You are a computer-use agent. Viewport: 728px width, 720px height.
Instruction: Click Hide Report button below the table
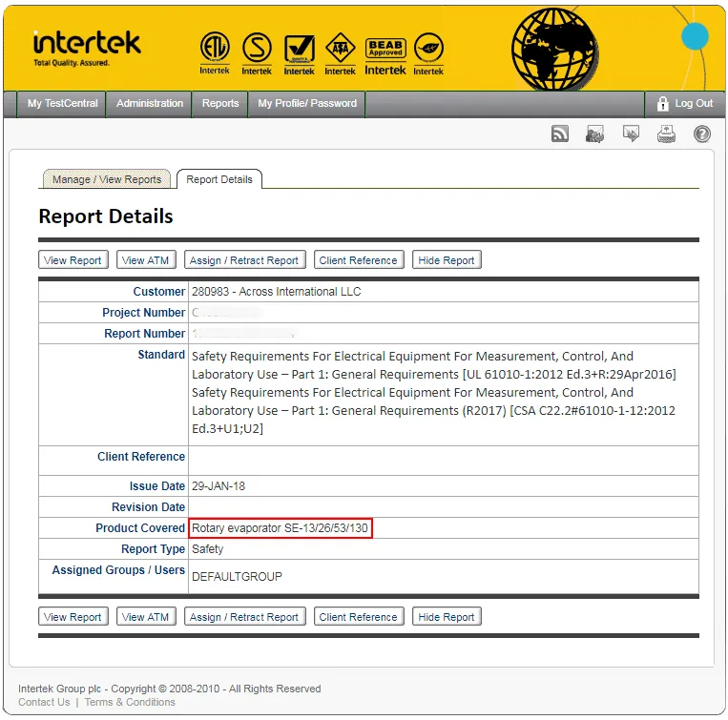[447, 617]
